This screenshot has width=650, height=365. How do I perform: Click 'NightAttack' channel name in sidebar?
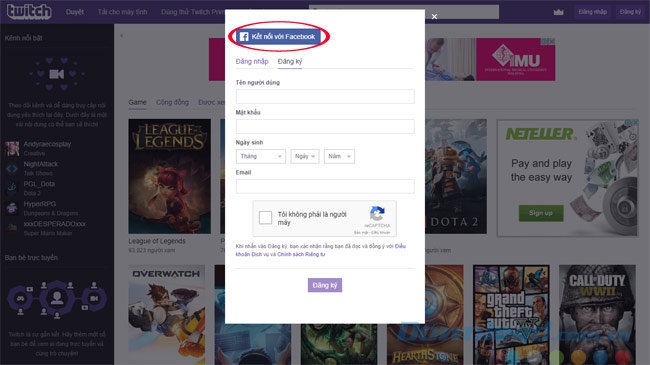tap(41, 164)
